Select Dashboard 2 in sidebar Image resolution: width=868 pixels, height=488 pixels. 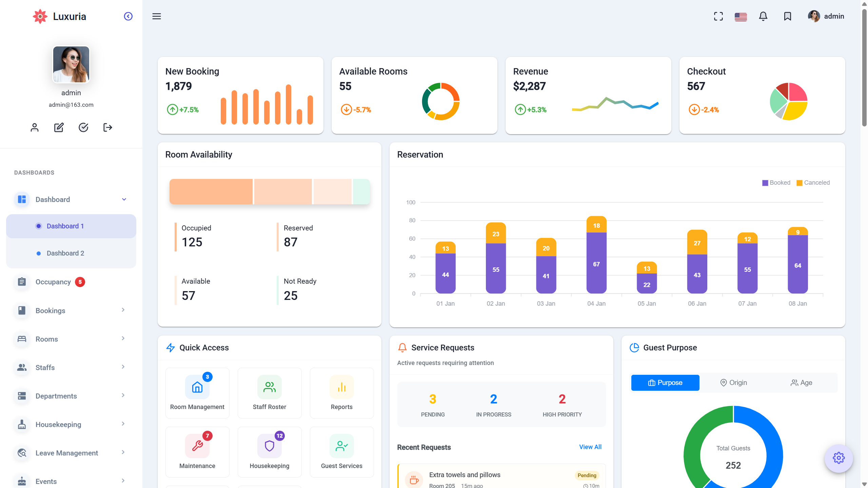pos(71,253)
